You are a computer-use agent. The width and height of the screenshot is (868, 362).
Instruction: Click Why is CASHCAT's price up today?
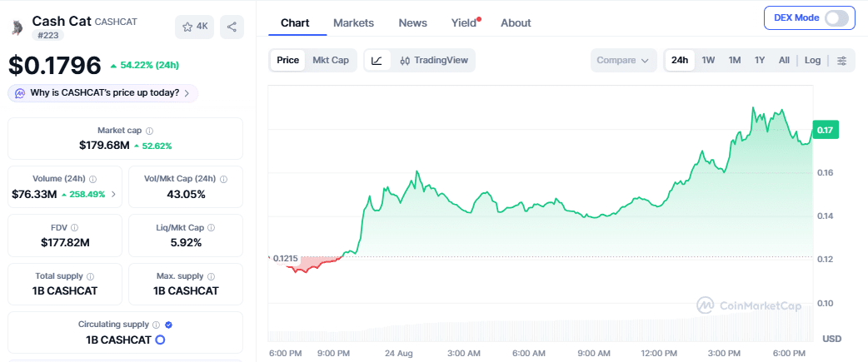(x=105, y=93)
